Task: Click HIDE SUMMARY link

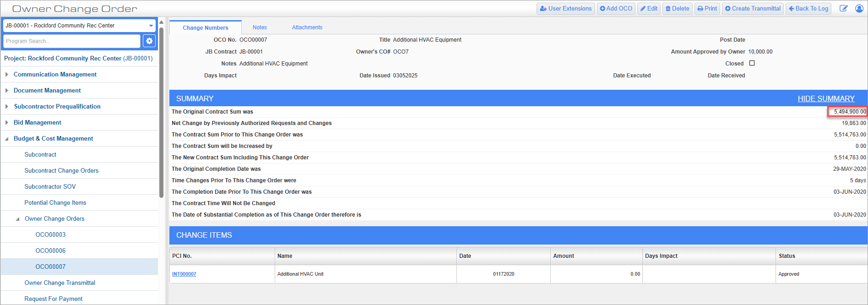Action: tap(826, 98)
